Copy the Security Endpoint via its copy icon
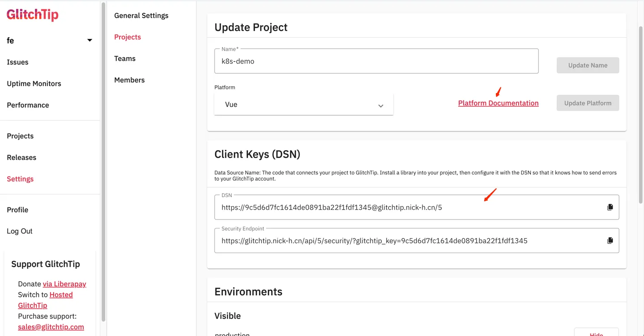The width and height of the screenshot is (644, 336). [610, 241]
